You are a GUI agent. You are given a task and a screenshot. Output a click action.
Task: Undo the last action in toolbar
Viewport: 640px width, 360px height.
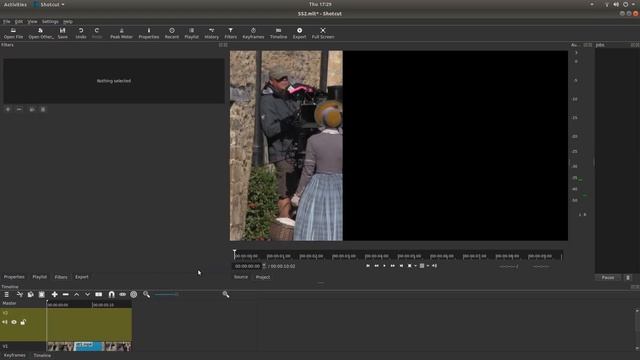coord(81,33)
